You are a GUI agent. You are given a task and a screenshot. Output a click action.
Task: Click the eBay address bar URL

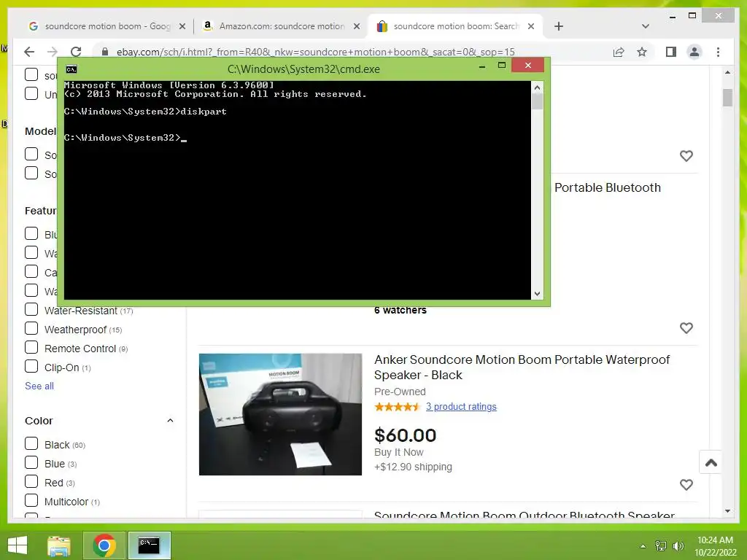[315, 52]
